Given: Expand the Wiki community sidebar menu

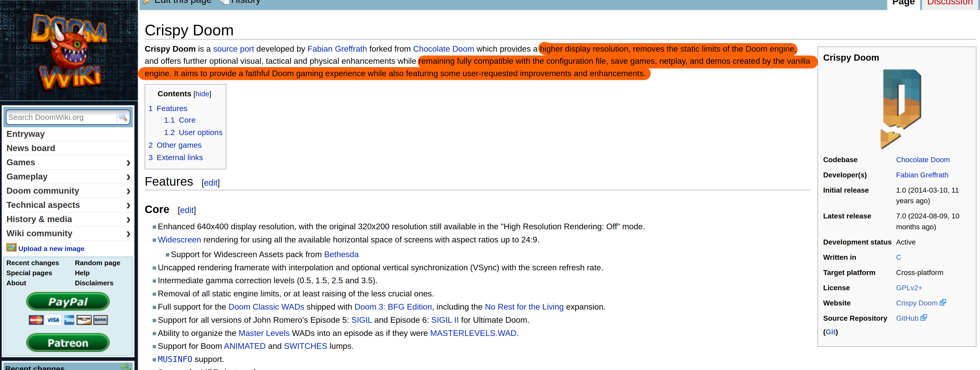Looking at the screenshot, I should [x=68, y=233].
